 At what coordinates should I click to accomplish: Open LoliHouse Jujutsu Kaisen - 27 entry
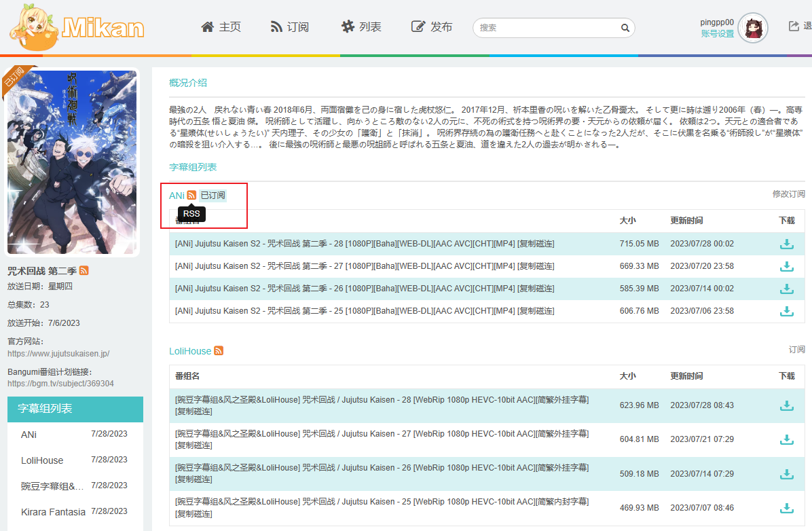382,434
